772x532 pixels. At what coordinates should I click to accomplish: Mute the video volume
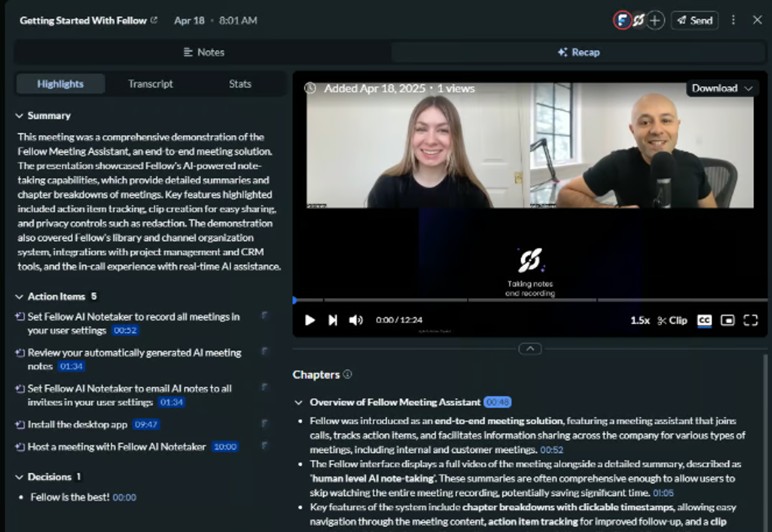coord(356,320)
